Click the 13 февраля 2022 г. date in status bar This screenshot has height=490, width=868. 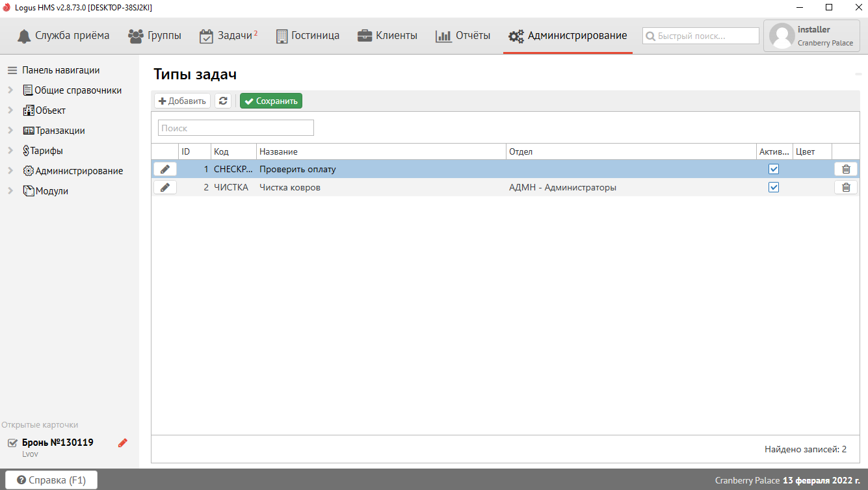tap(821, 480)
